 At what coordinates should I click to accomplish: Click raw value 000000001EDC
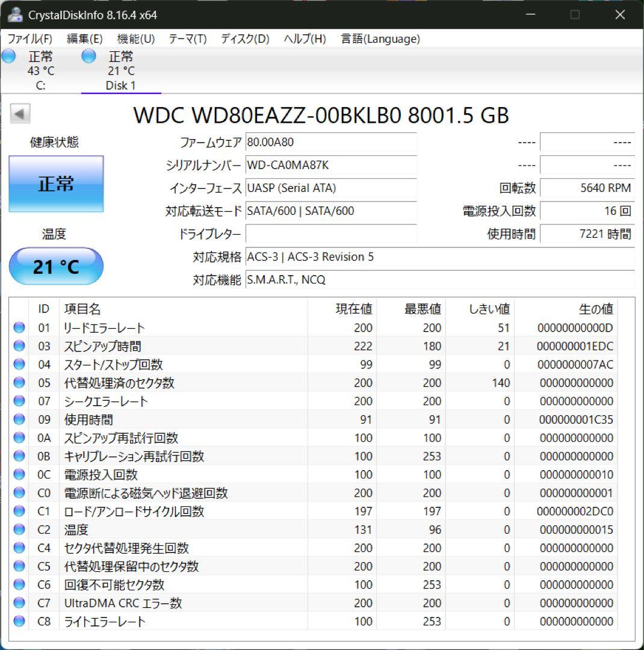pyautogui.click(x=575, y=346)
